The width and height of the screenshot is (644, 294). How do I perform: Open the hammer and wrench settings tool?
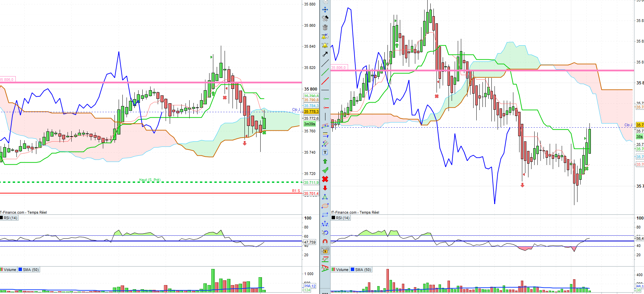point(325,18)
